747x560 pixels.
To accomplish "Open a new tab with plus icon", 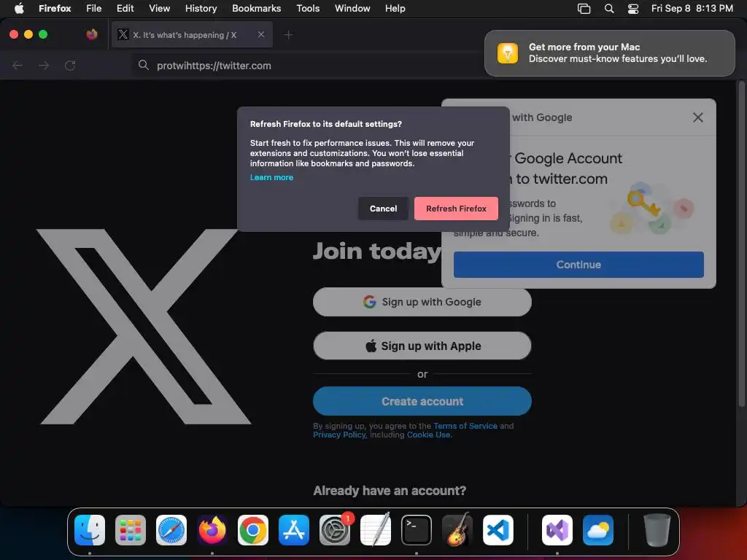I will pyautogui.click(x=288, y=35).
